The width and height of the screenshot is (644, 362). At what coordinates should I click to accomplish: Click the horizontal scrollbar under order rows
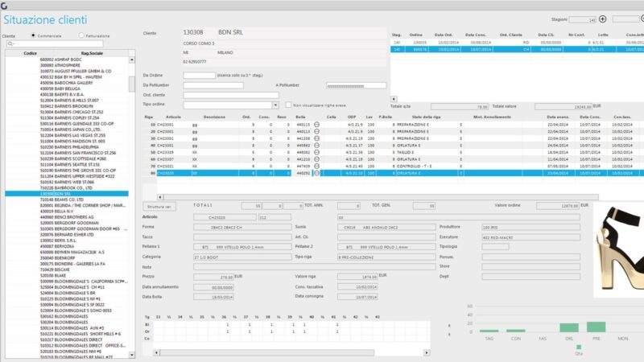pos(378,197)
